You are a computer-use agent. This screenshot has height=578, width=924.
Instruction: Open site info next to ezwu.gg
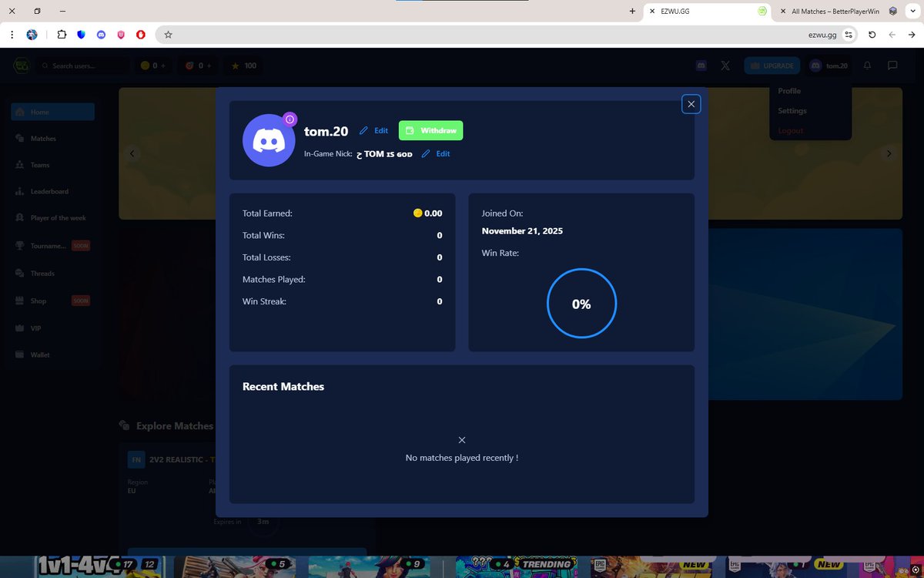click(848, 35)
